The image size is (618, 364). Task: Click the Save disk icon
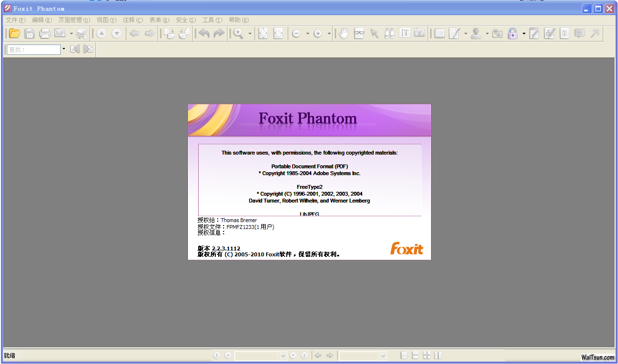coord(29,33)
